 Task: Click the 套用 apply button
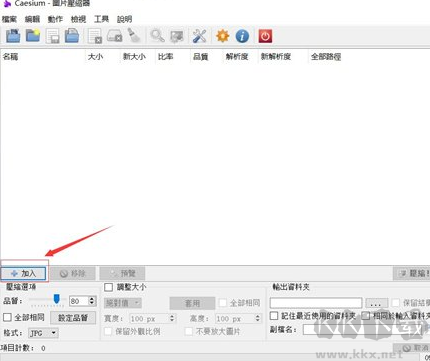click(192, 303)
